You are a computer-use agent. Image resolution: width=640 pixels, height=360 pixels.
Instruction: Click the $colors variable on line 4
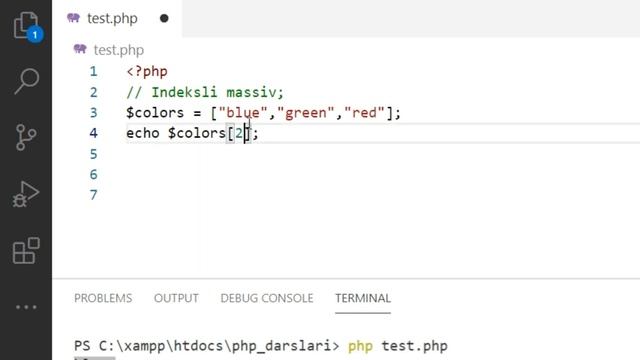[197, 133]
